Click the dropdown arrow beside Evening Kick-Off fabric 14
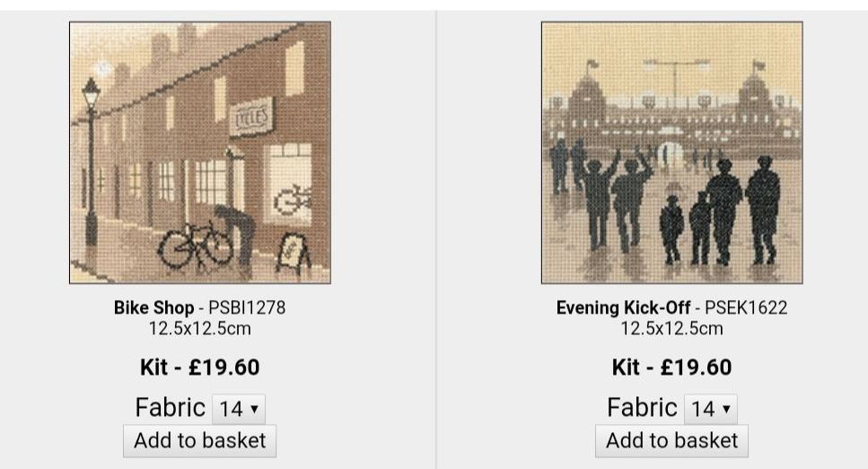Screen dimensions: 868x469 pyautogui.click(x=726, y=410)
